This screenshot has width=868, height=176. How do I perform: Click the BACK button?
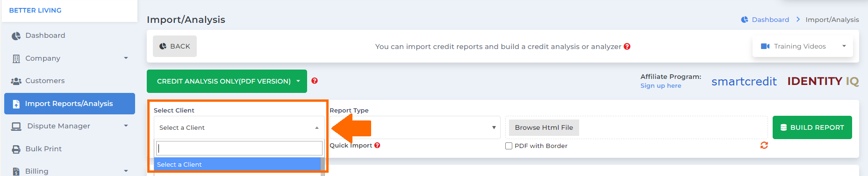(x=175, y=46)
